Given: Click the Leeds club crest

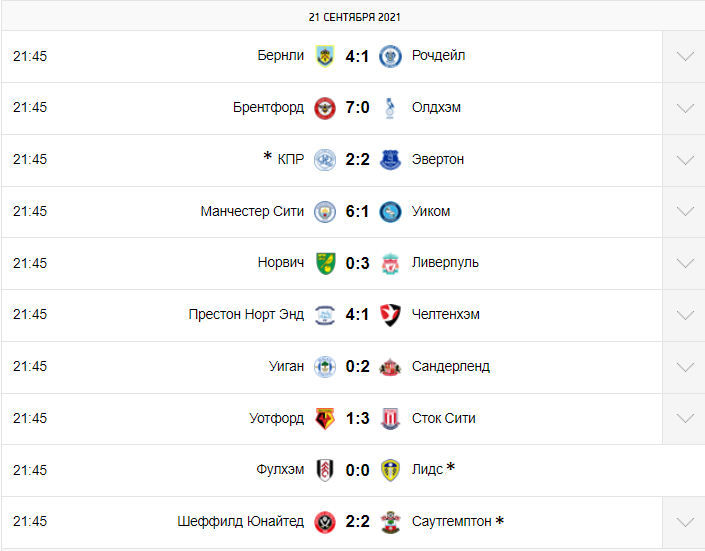Looking at the screenshot, I should 390,470.
